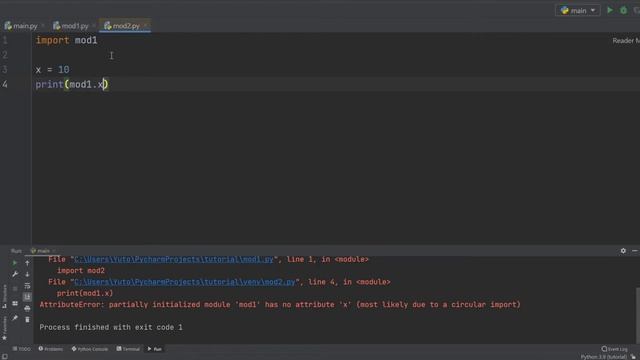Close the mod1.py editor tab

(94, 26)
